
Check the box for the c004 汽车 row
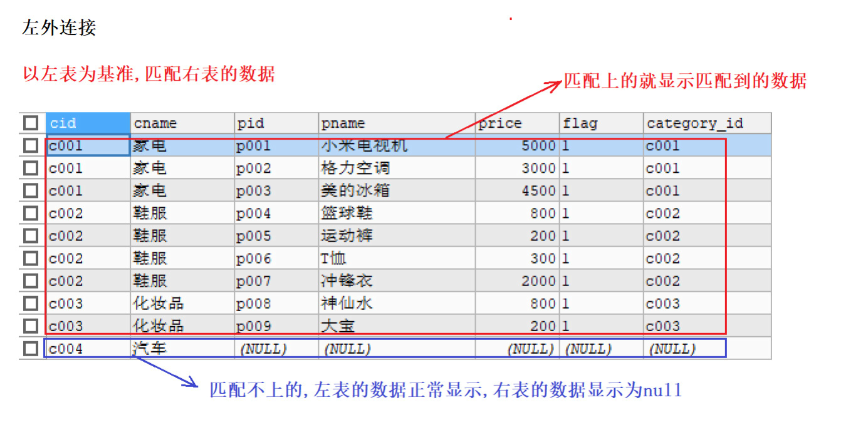pyautogui.click(x=31, y=348)
